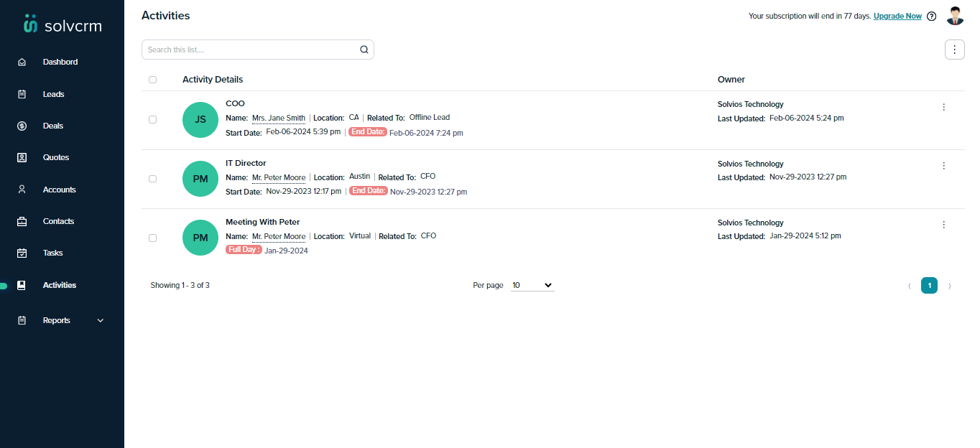Open the Accounts menu item
This screenshot has height=448, width=980.
[60, 190]
